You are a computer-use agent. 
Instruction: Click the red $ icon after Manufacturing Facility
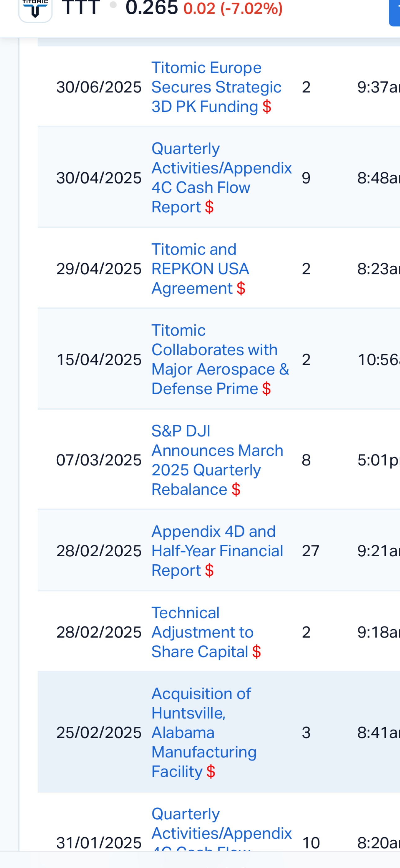211,772
